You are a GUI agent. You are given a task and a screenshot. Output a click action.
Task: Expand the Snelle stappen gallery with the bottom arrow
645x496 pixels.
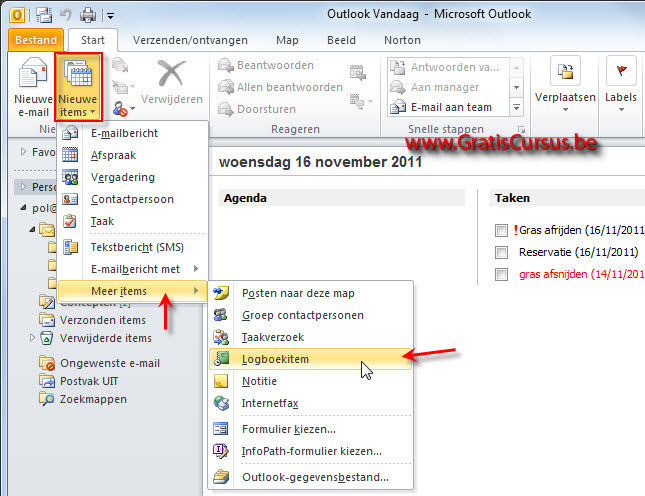516,108
